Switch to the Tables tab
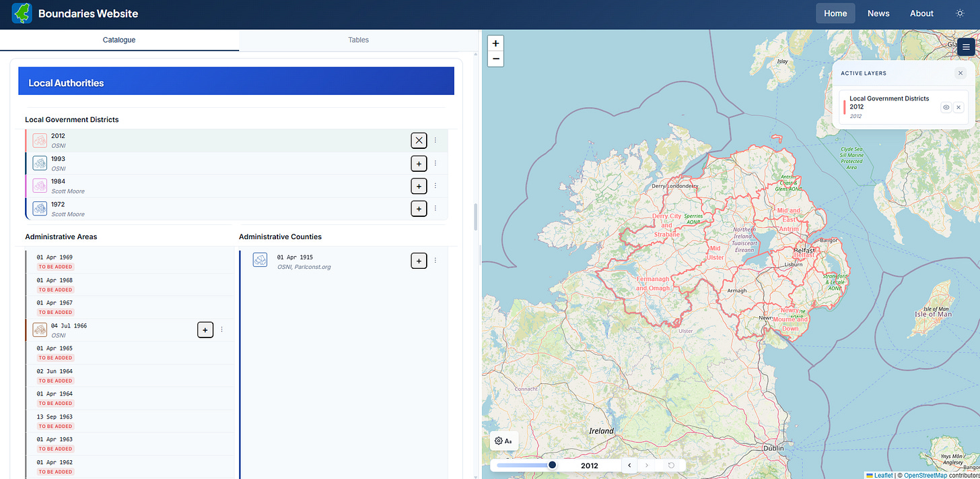980x479 pixels. [x=358, y=40]
